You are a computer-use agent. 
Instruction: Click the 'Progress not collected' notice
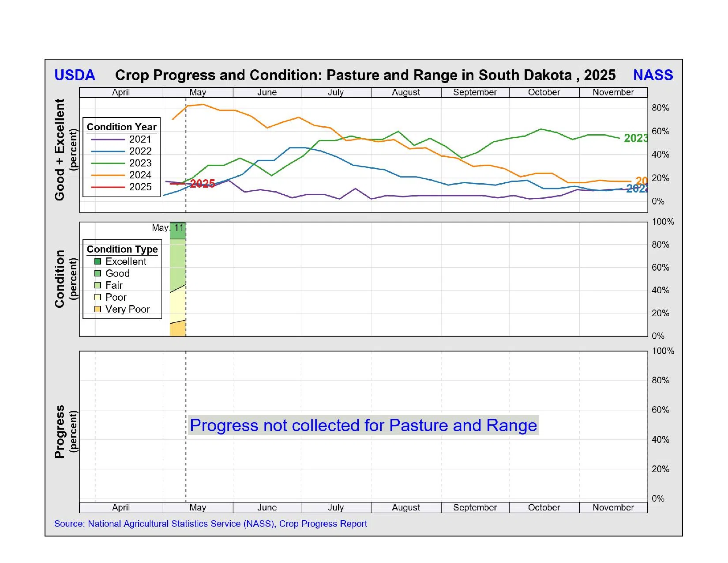point(363,425)
